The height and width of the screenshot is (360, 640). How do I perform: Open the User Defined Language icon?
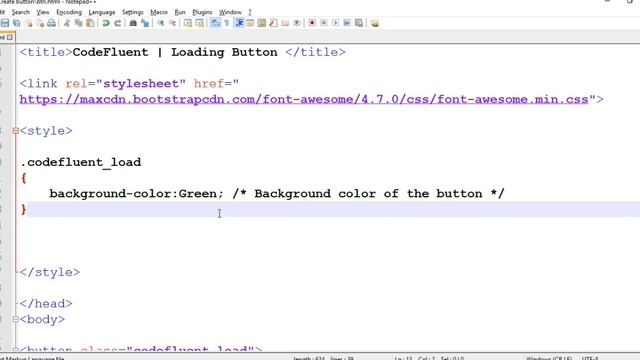coord(250,23)
